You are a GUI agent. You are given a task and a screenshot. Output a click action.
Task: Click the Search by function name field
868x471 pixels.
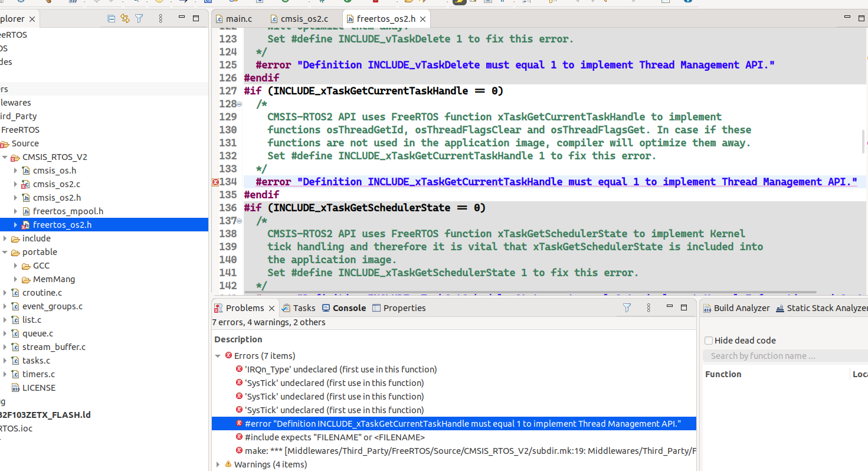[x=785, y=356]
